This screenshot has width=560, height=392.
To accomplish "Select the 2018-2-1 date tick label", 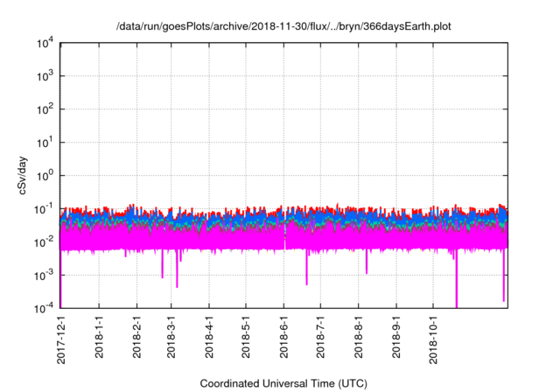I will pyautogui.click(x=136, y=337).
